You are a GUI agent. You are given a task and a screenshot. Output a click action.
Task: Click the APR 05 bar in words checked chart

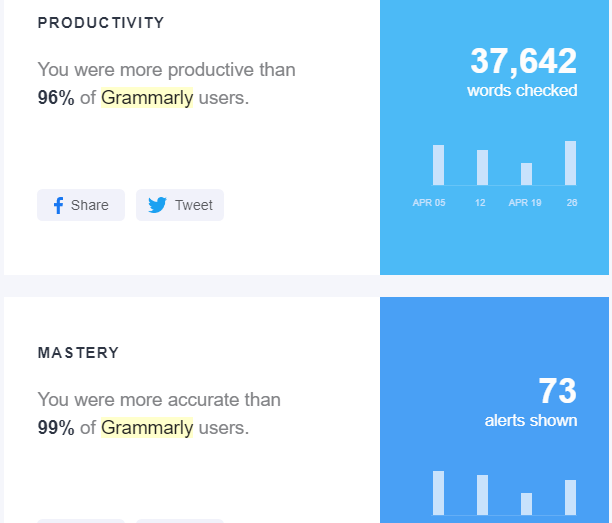pos(438,165)
